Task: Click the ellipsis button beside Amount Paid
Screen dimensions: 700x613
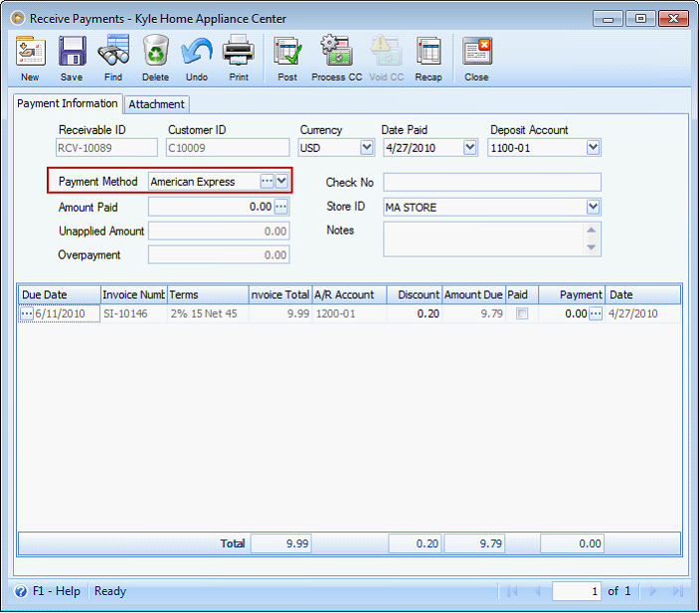Action: click(x=281, y=207)
